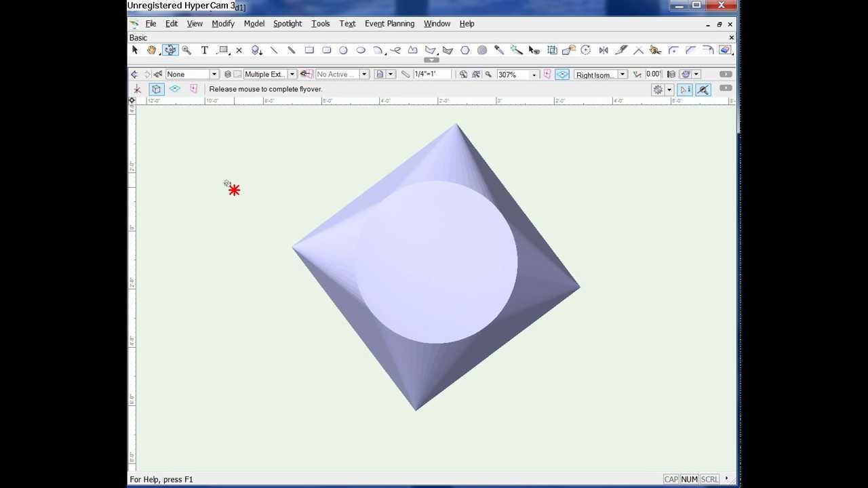The width and height of the screenshot is (868, 488).
Task: Open the render mode dropdown arrow
Action: 696,74
